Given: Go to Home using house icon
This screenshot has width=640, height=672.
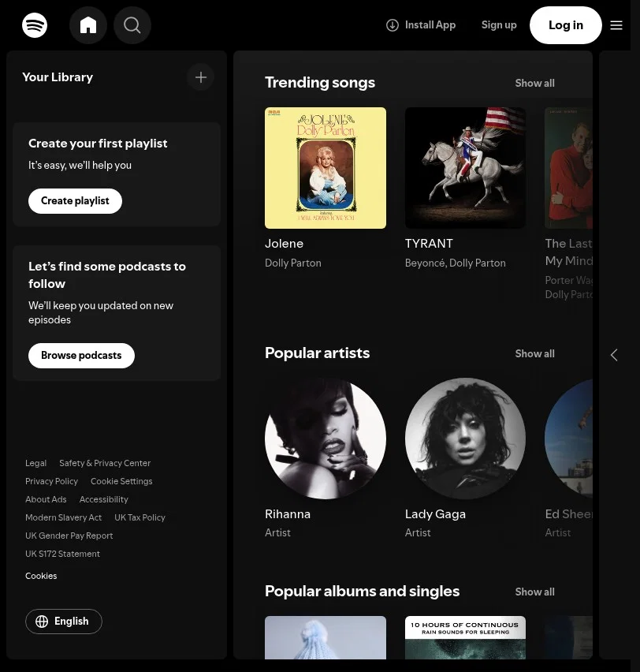Looking at the screenshot, I should (x=88, y=25).
